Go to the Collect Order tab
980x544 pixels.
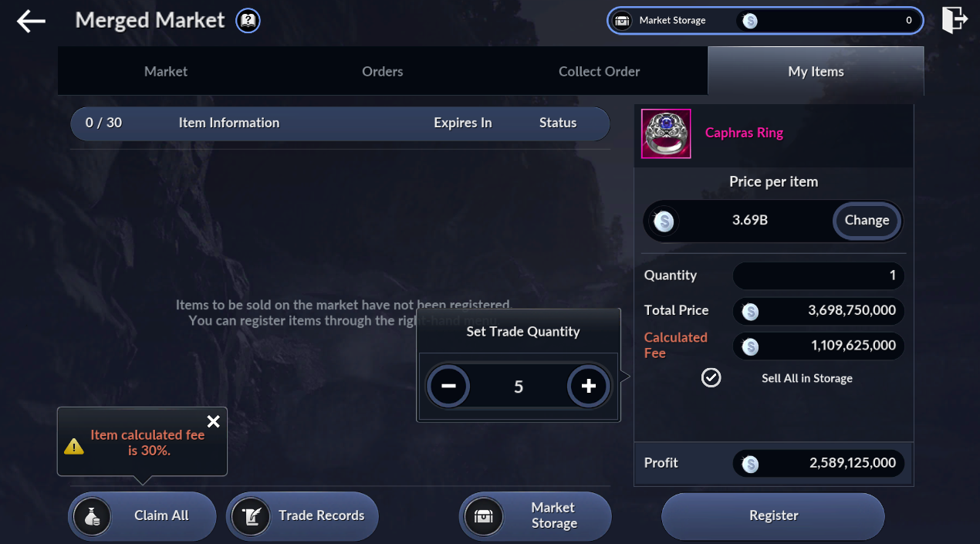(x=600, y=71)
